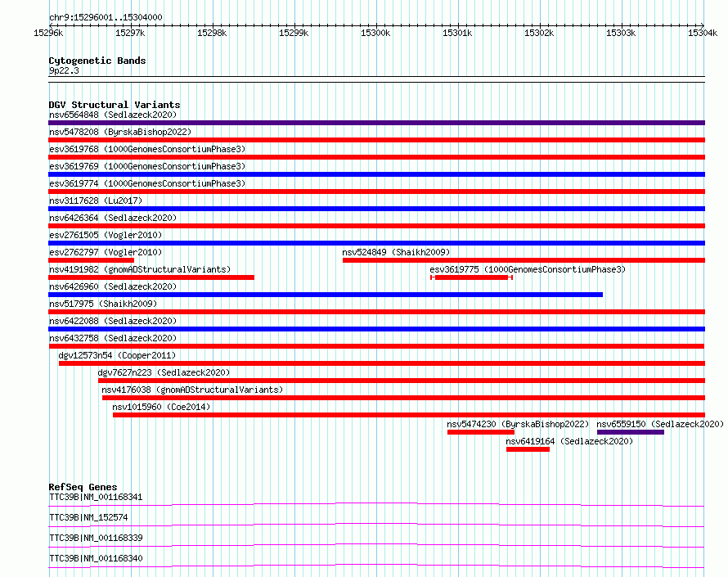Click the red bar under nsv5478208

[376, 140]
